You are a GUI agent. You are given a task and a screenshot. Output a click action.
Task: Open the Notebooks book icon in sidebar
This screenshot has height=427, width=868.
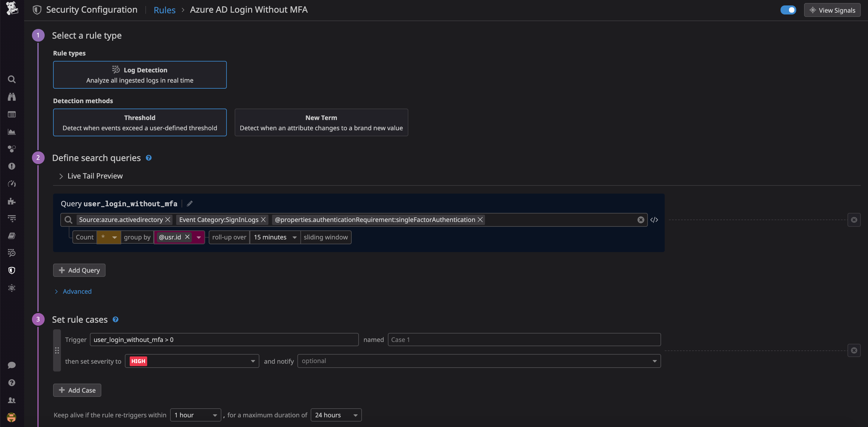click(12, 235)
